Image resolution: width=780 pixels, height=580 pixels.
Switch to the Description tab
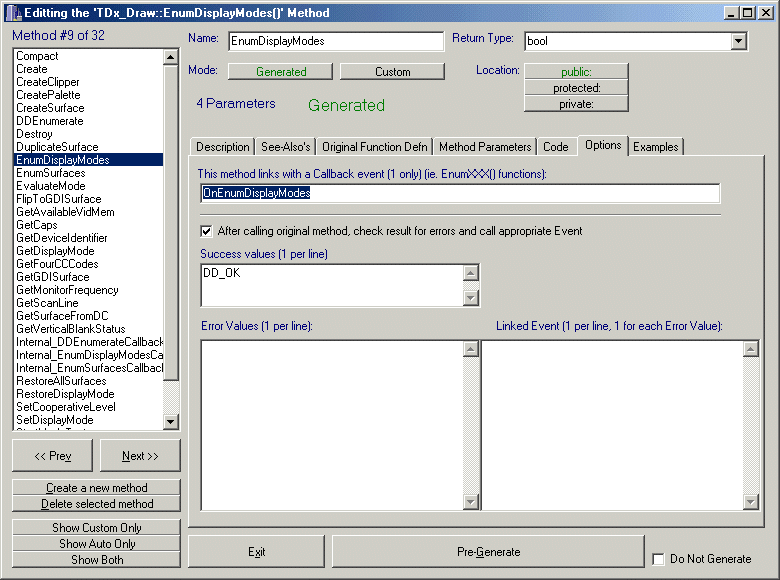222,147
